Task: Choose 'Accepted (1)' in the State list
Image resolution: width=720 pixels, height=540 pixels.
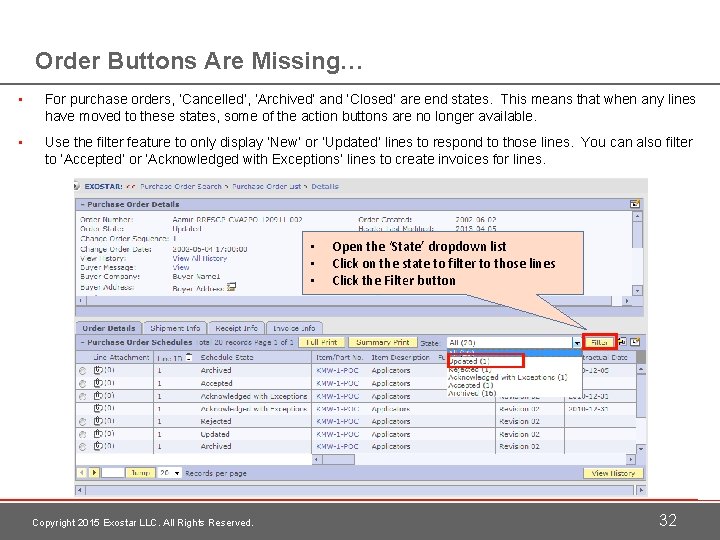Action: [471, 385]
